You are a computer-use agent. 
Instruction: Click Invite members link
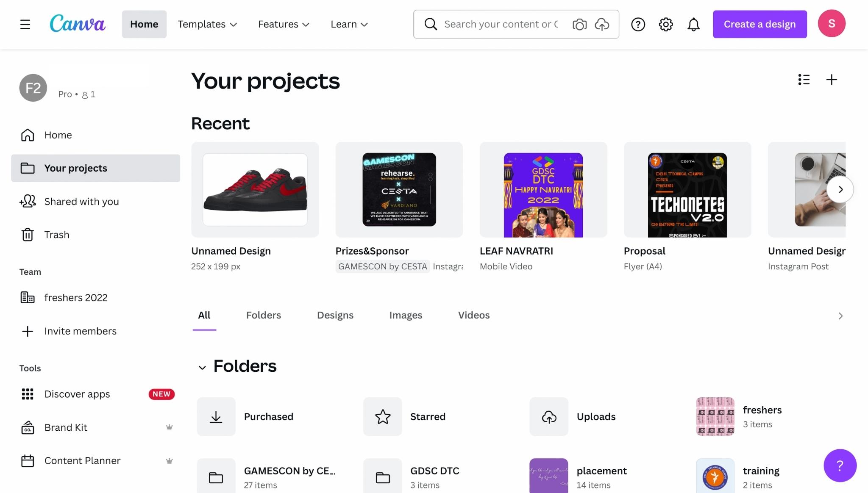80,331
